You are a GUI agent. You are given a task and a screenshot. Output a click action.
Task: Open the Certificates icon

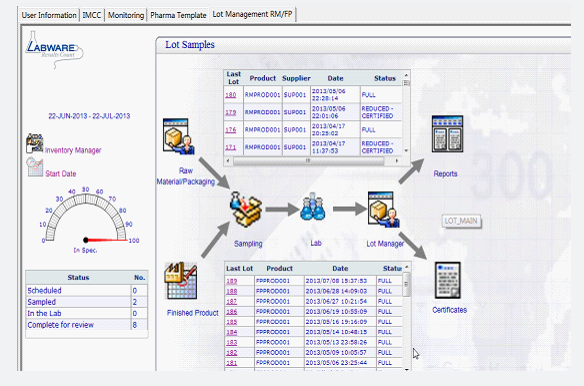pyautogui.click(x=448, y=280)
